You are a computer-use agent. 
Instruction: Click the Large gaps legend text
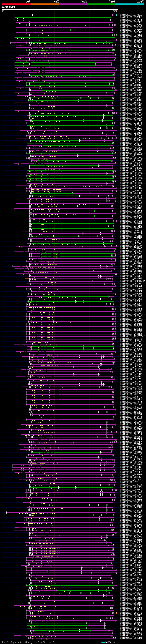tap(28, 642)
